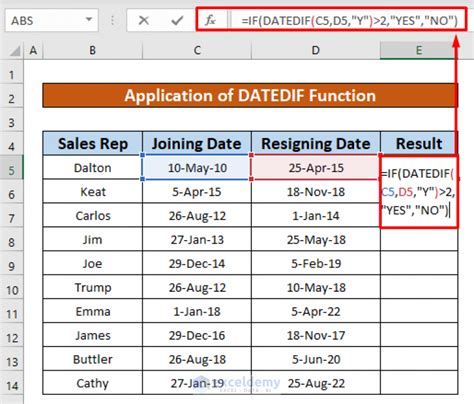Click joining date '29-Dec-14'
This screenshot has width=474, height=404.
click(197, 264)
